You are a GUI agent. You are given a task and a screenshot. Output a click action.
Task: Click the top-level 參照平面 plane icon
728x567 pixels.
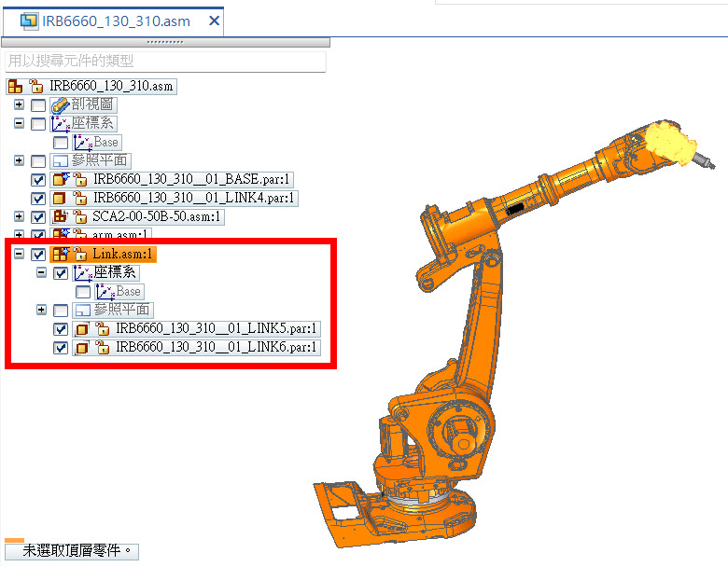61,161
